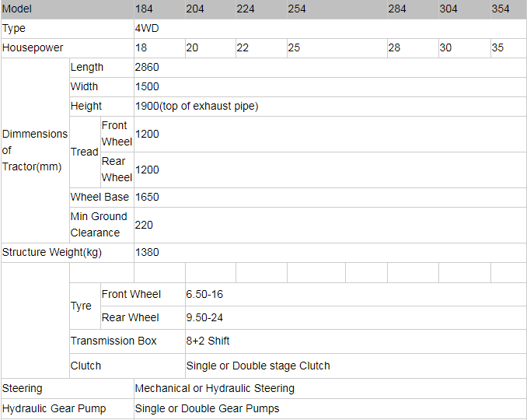Click the model 254 column header
Screen dimensions: 527x420
pyautogui.click(x=297, y=9)
